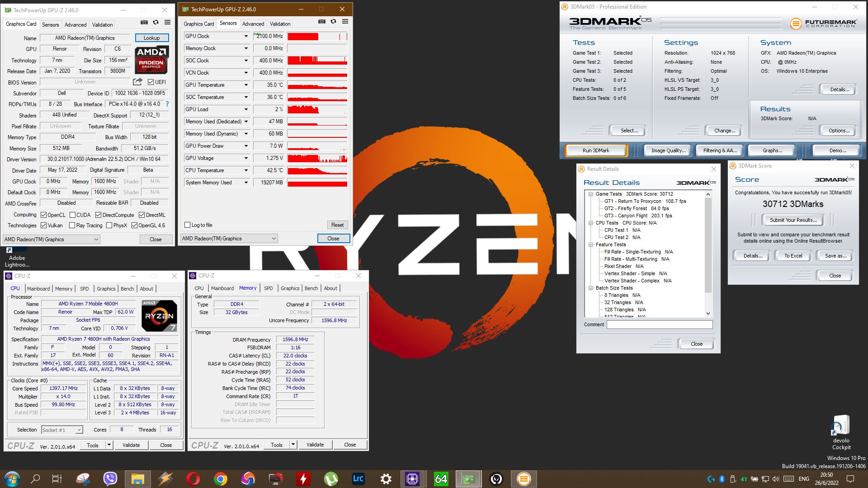868x488 pixels.
Task: Toggle the CUDA checkbox
Action: coord(73,215)
